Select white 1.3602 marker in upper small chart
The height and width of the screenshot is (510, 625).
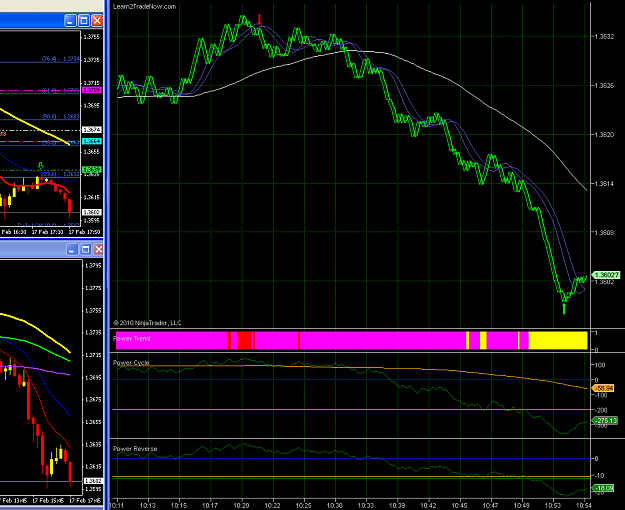point(92,213)
